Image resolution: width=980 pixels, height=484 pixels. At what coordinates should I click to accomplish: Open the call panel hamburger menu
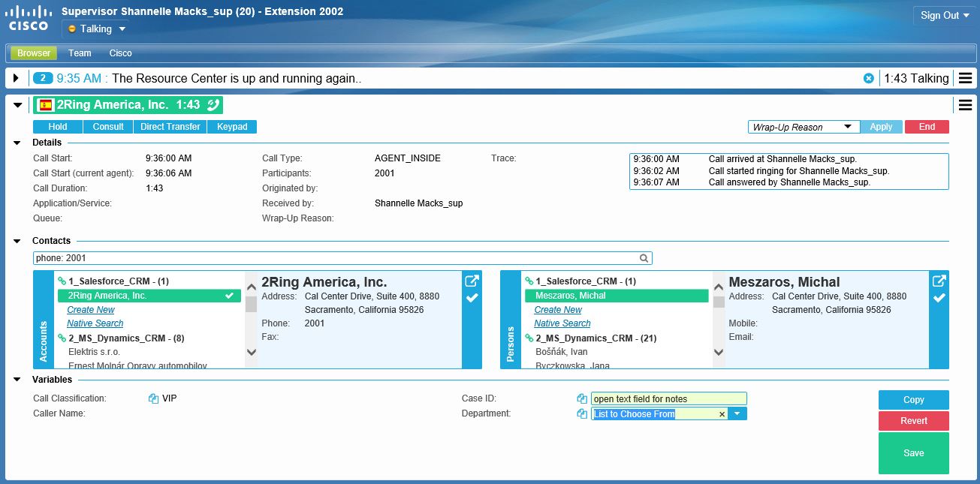(965, 105)
